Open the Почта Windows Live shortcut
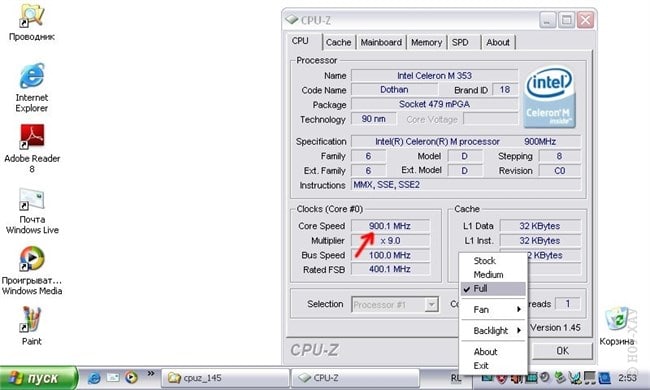The height and width of the screenshot is (390, 650). (32, 211)
